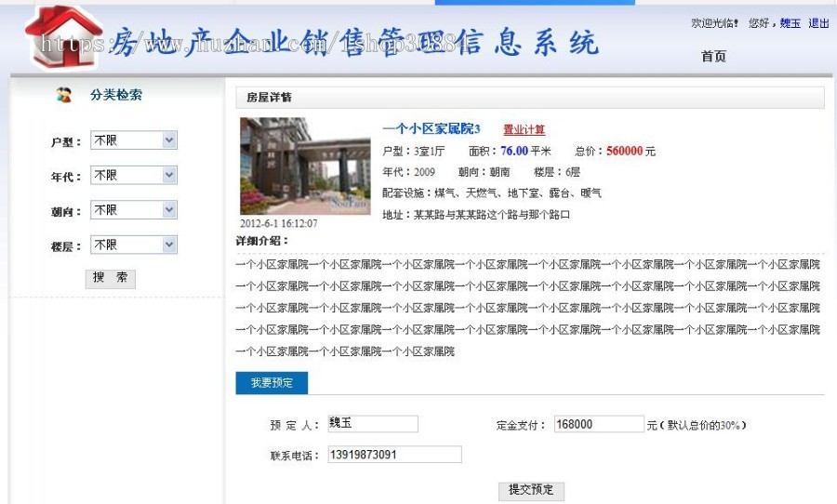Open the 年代 dropdown
The image size is (837, 504).
(x=133, y=175)
